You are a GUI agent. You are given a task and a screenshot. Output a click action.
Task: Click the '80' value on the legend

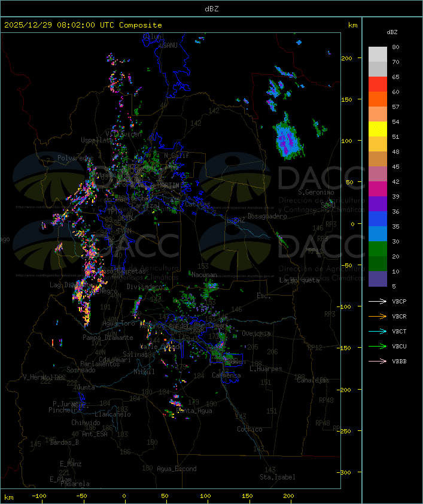(395, 47)
